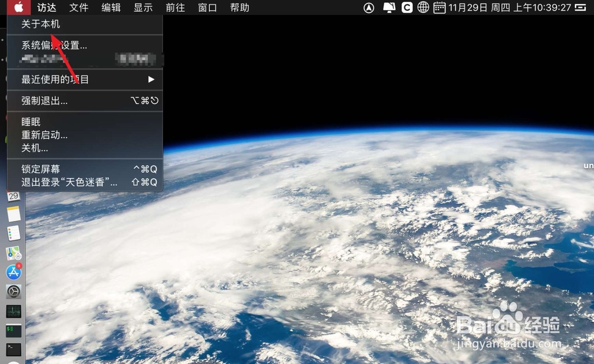Open Notification Center icon at far right
Viewport: 594px width, 364px height.
[580, 8]
